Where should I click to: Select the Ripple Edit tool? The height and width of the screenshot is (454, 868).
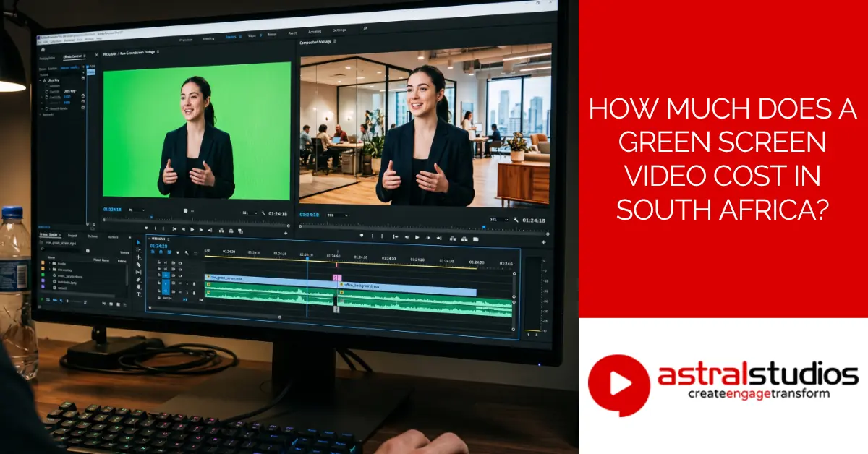[138, 257]
